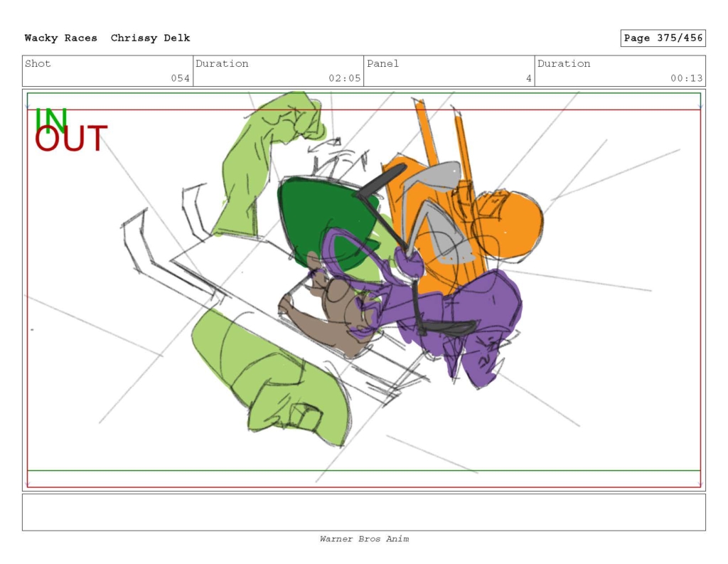Click the 'Wacky Races' title text
This screenshot has width=728, height=564.
pyautogui.click(x=61, y=38)
